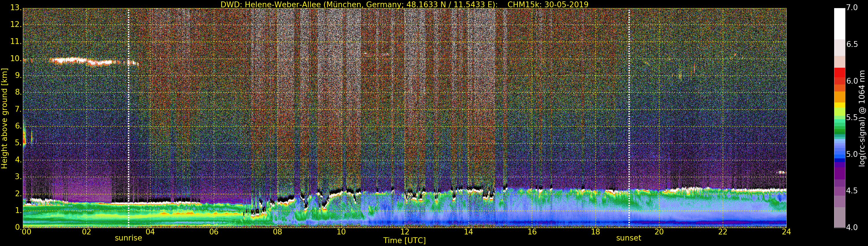Select the 'Time [UTC]' x-axis title

404,241
